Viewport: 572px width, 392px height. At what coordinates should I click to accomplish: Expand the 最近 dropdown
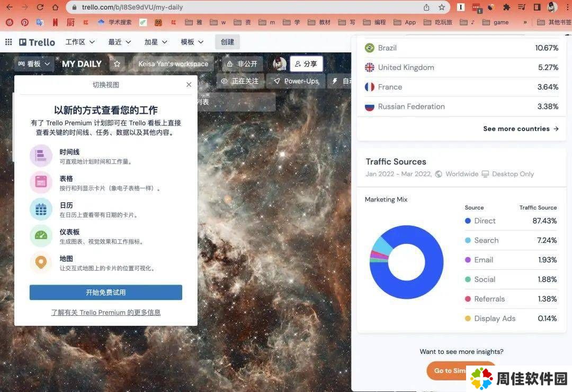coord(119,42)
